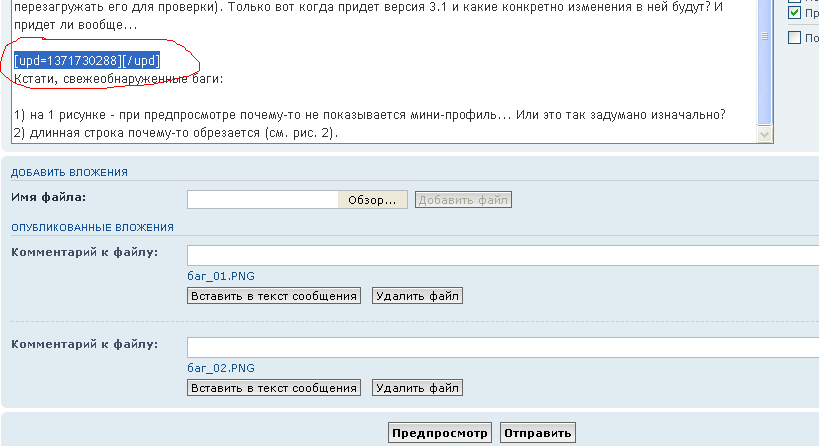Click the Предпросмотр preview button
The width and height of the screenshot is (819, 446).
440,433
